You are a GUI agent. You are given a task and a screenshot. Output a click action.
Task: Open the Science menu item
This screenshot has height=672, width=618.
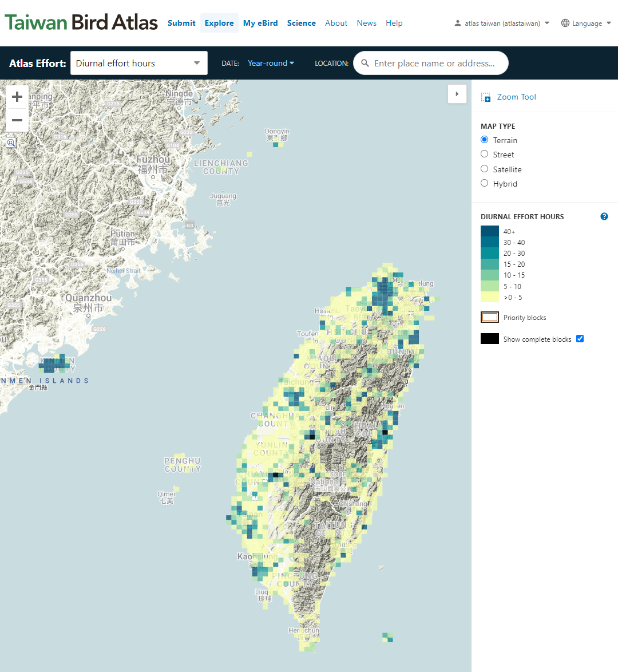pyautogui.click(x=302, y=23)
